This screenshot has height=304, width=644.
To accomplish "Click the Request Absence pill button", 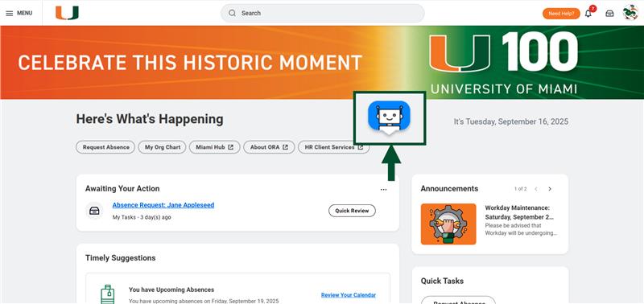I will point(105,147).
